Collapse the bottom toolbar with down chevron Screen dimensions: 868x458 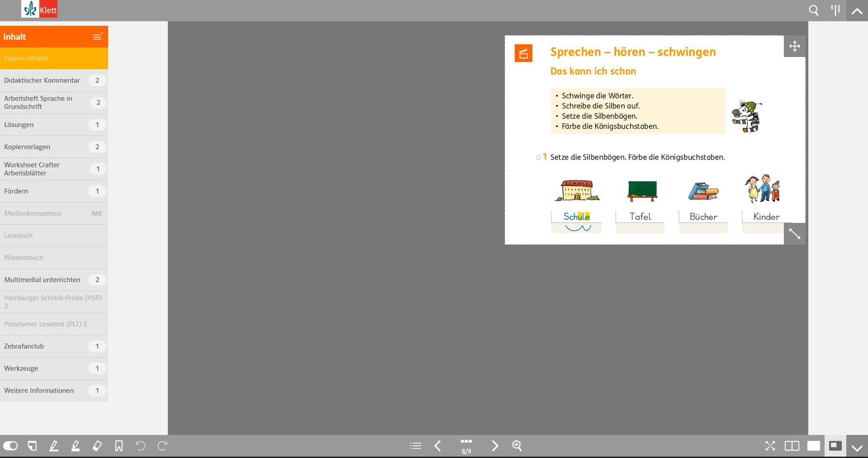click(x=857, y=447)
